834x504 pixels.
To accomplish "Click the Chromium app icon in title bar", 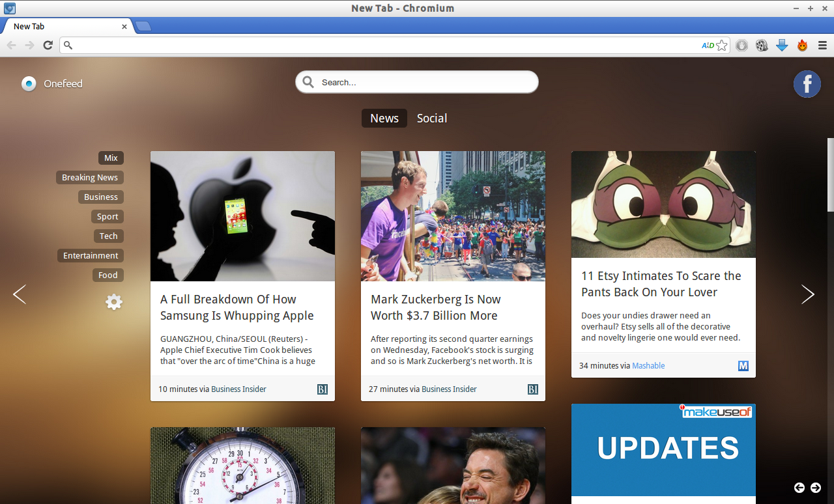I will click(10, 8).
